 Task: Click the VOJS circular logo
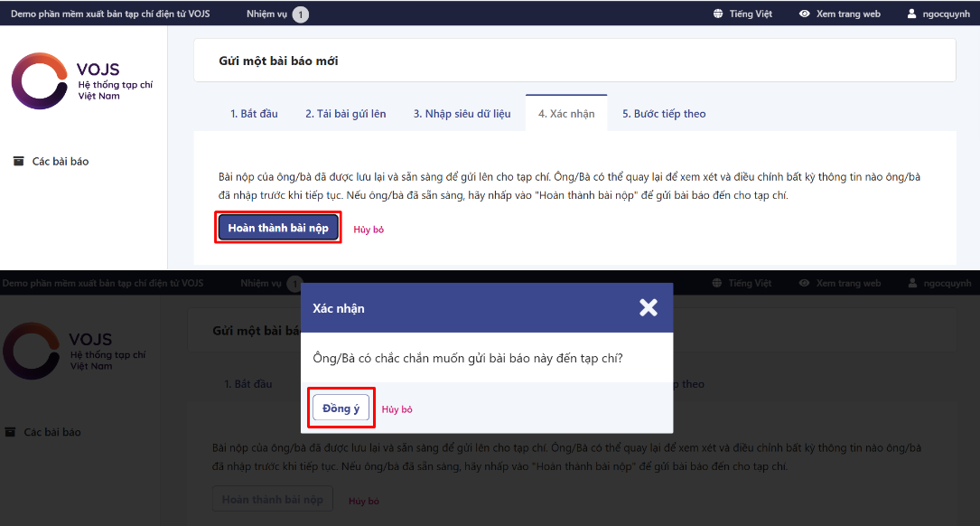coord(39,81)
